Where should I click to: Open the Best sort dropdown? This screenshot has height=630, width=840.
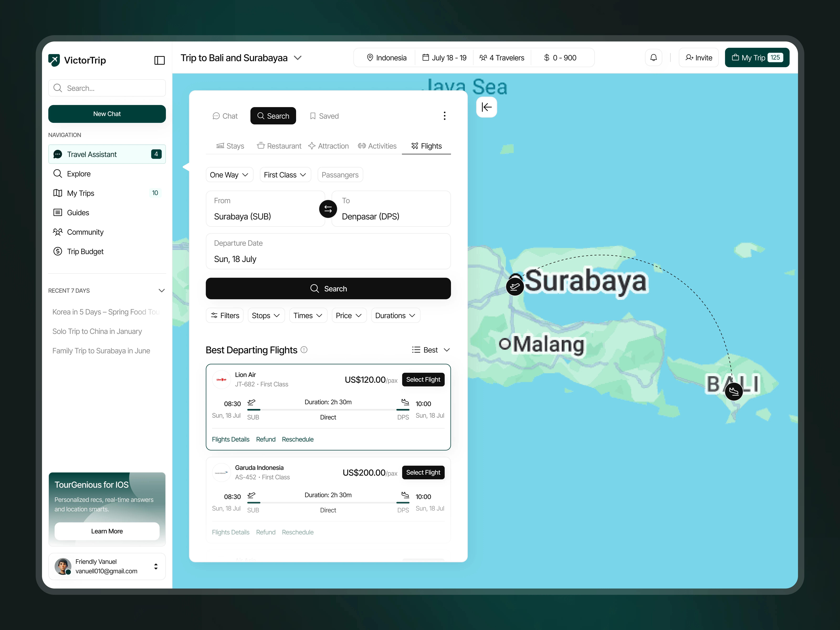click(431, 350)
